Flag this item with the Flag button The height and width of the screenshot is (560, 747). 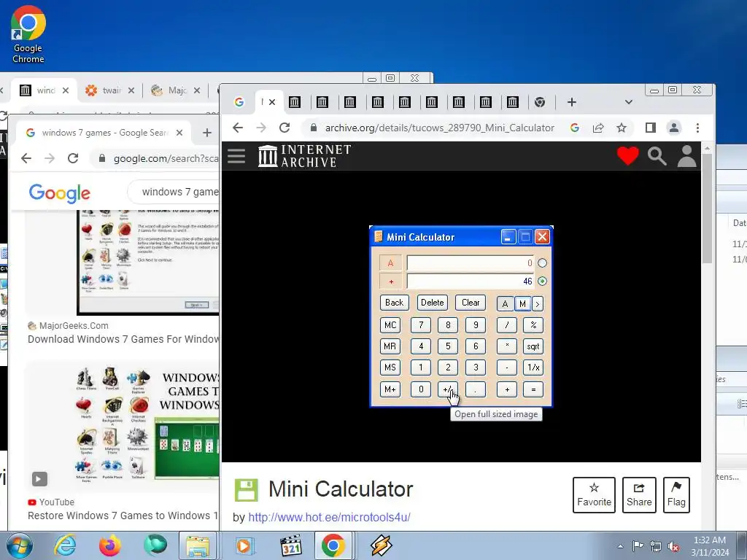676,495
